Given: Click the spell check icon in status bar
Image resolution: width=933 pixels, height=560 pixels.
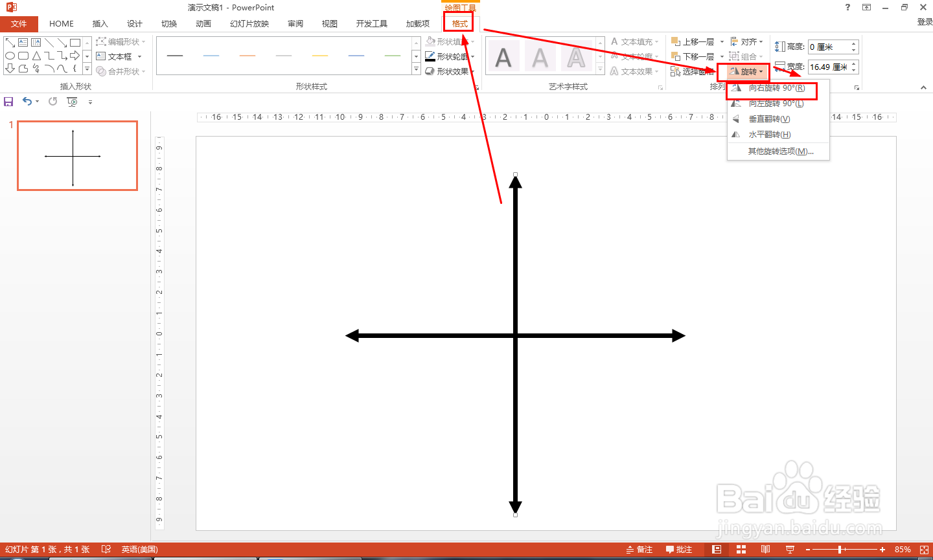Looking at the screenshot, I should point(106,550).
